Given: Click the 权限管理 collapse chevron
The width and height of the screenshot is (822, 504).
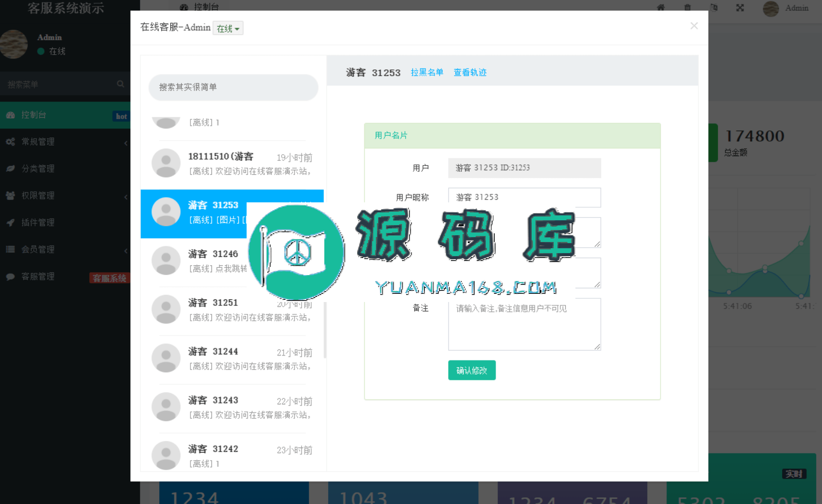Looking at the screenshot, I should pyautogui.click(x=126, y=197).
